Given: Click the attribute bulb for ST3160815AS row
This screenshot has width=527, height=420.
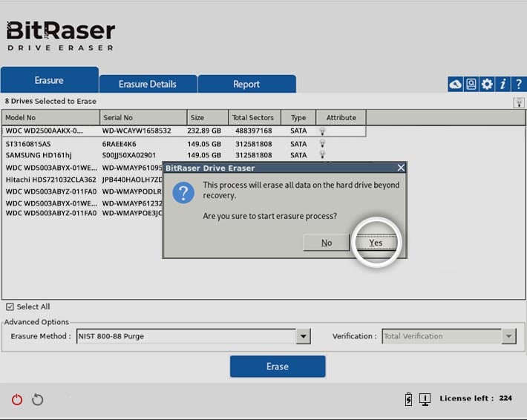Looking at the screenshot, I should pyautogui.click(x=322, y=144).
